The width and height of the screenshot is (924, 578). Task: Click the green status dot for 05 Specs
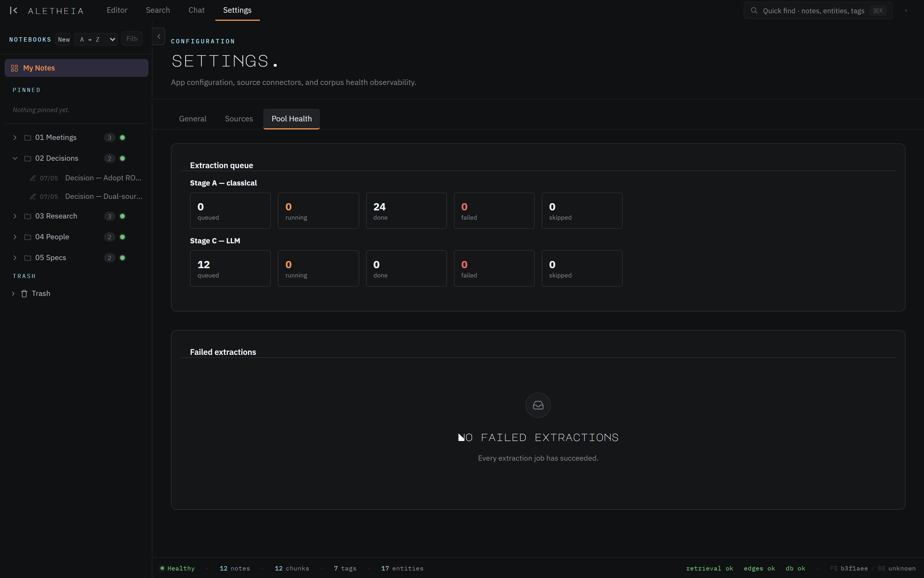pos(122,258)
